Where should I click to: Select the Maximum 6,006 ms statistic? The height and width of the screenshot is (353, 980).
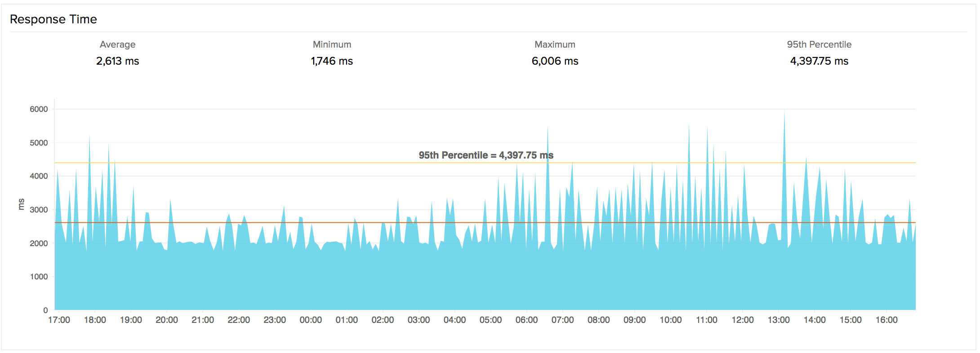point(555,61)
